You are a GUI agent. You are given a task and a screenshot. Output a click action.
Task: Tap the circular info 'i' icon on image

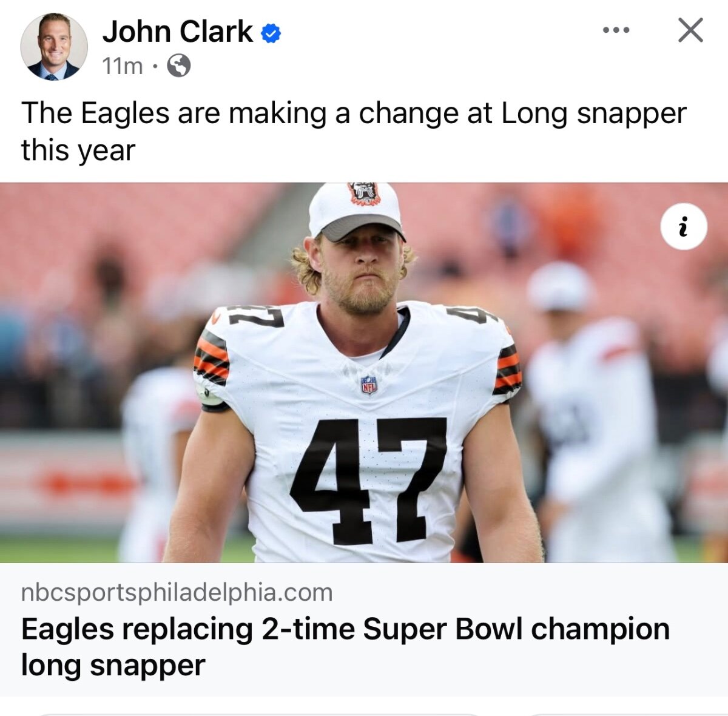(683, 226)
